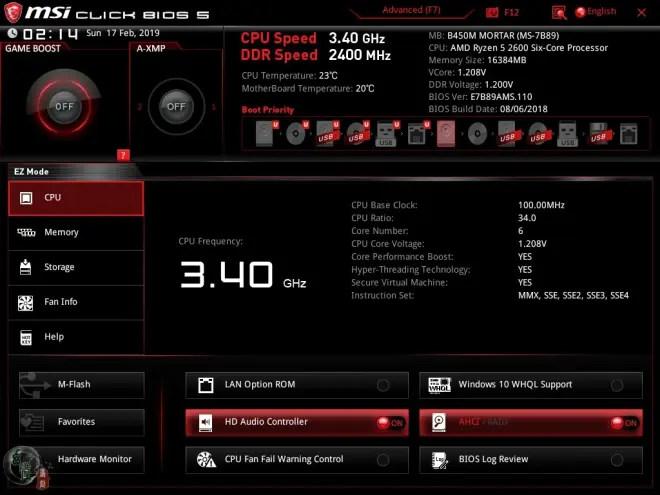Image resolution: width=660 pixels, height=495 pixels.
Task: Turn off the HD Audio Controller switch
Action: tap(389, 423)
